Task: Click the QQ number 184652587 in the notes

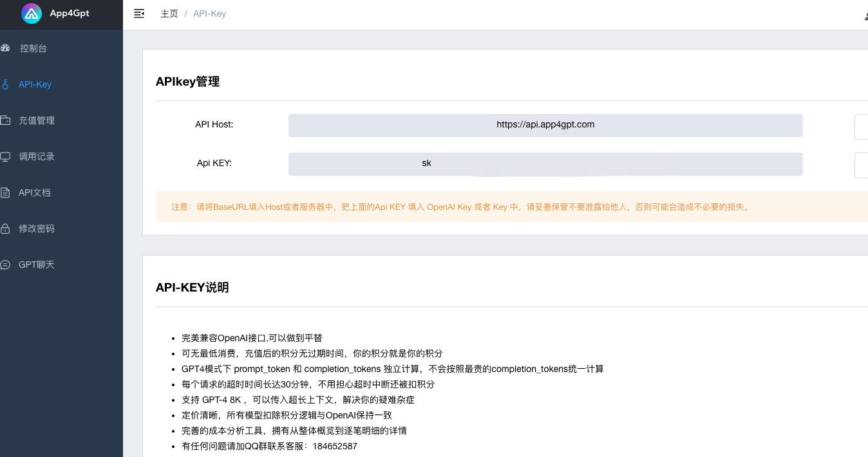Action: click(x=335, y=446)
